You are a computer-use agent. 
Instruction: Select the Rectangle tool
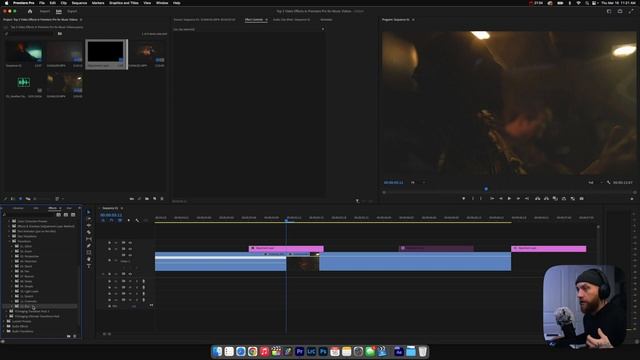tap(89, 252)
